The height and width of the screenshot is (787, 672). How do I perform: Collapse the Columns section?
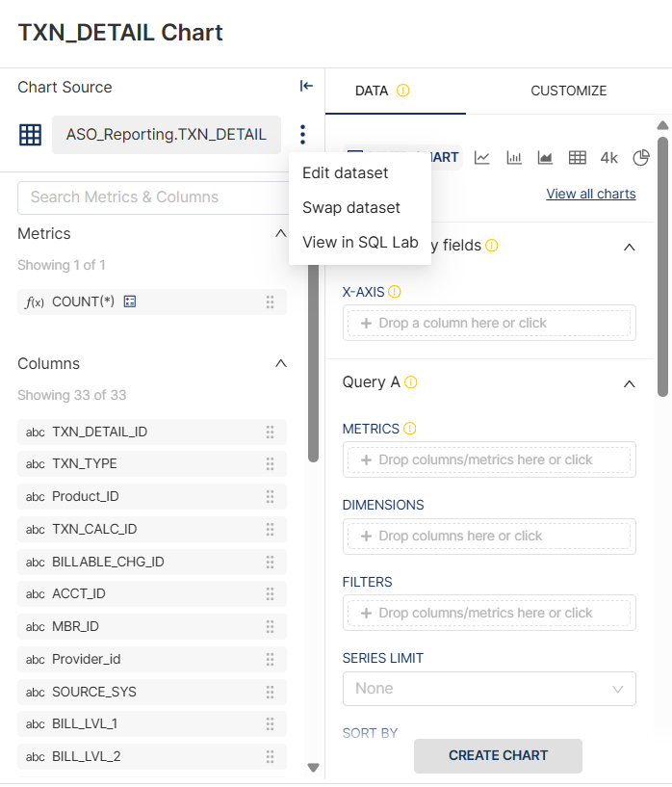[x=280, y=363]
